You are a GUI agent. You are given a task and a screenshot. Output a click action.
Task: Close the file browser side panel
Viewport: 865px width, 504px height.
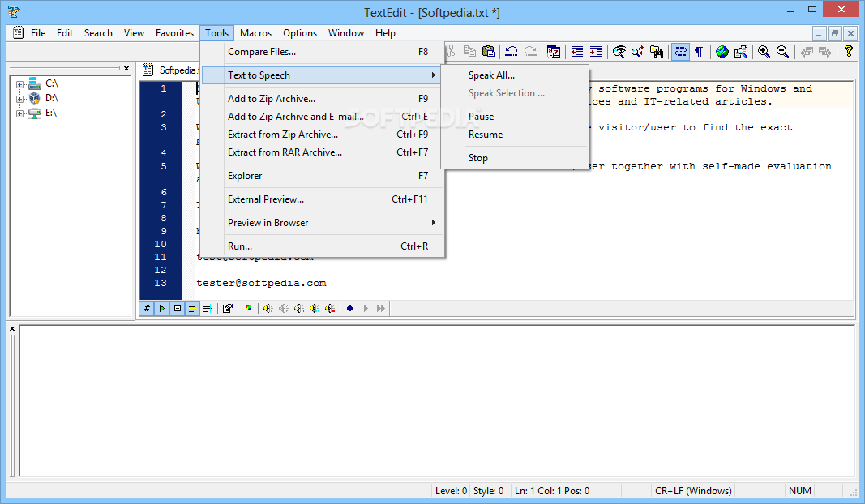(x=126, y=68)
